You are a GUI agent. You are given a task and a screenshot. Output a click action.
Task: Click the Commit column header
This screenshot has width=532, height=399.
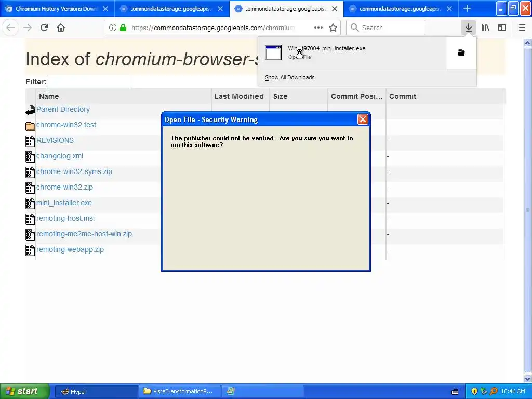(x=445, y=96)
